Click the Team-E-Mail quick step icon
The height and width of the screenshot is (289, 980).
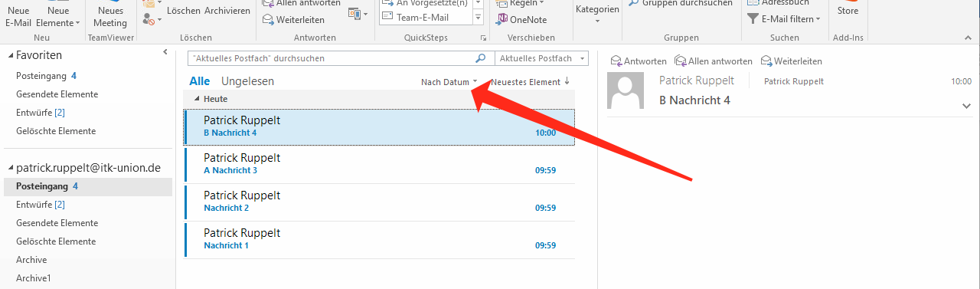pyautogui.click(x=387, y=16)
